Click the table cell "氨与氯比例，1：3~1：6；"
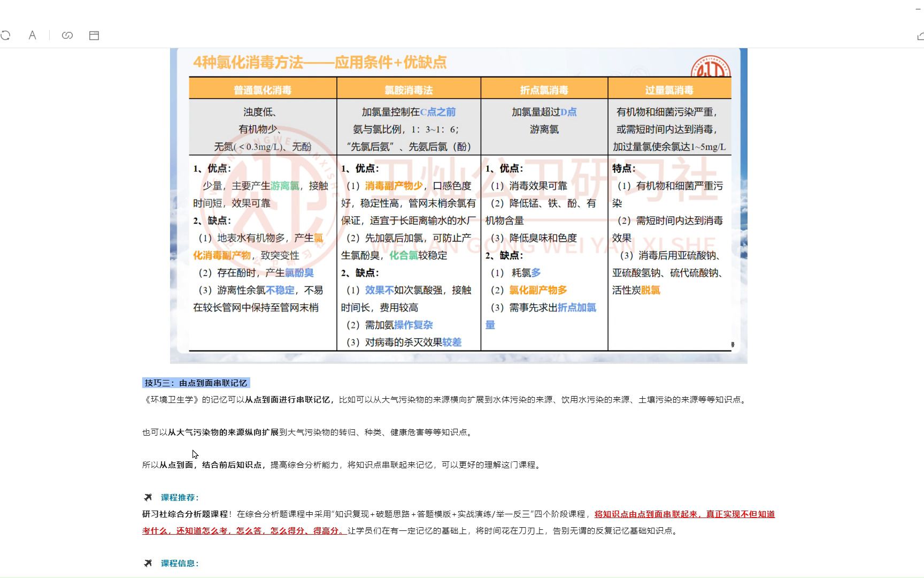The image size is (924, 578). [x=406, y=130]
